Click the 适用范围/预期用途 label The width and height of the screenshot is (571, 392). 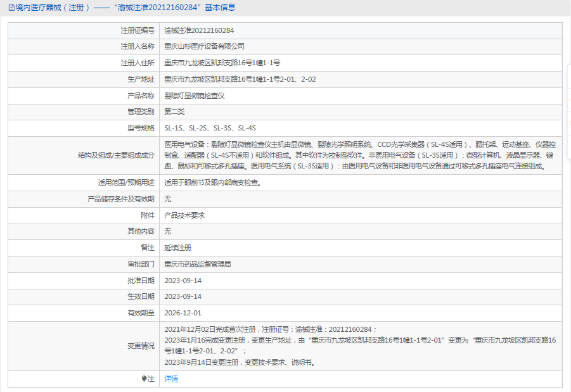[126, 183]
